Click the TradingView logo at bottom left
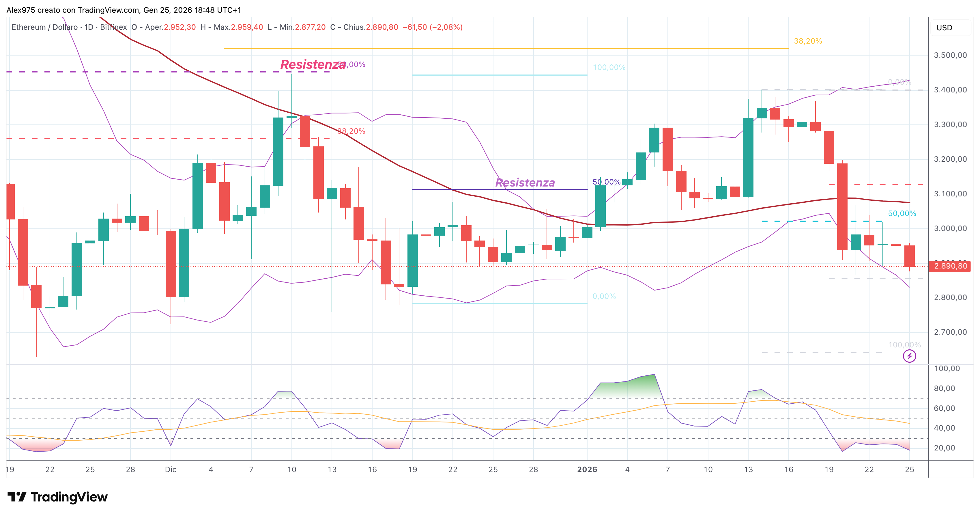Viewport: 980px width, 516px height. click(57, 497)
